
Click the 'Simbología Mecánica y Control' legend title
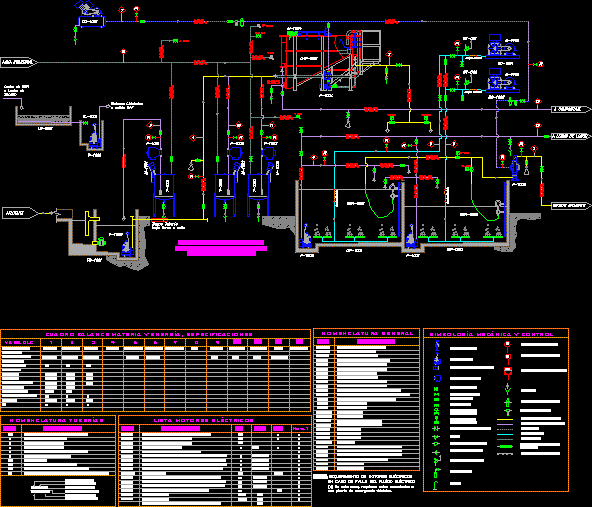click(x=491, y=334)
